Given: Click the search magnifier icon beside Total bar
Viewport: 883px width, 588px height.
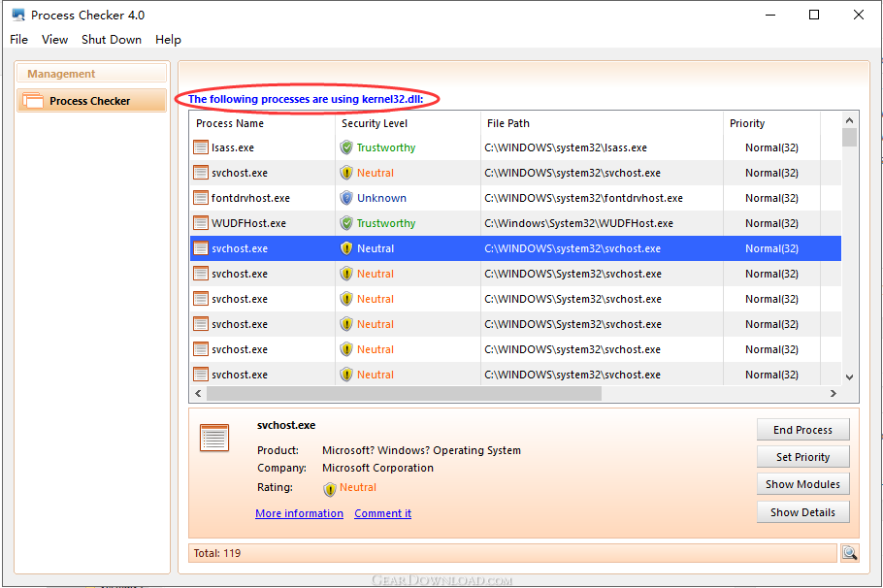Looking at the screenshot, I should click(849, 553).
